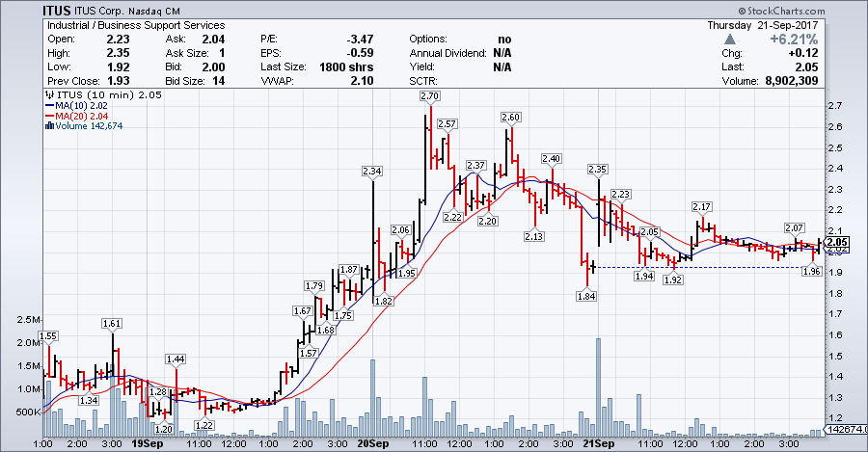This screenshot has width=868, height=452.
Task: Click the 1.20 low price label
Action: click(x=164, y=429)
